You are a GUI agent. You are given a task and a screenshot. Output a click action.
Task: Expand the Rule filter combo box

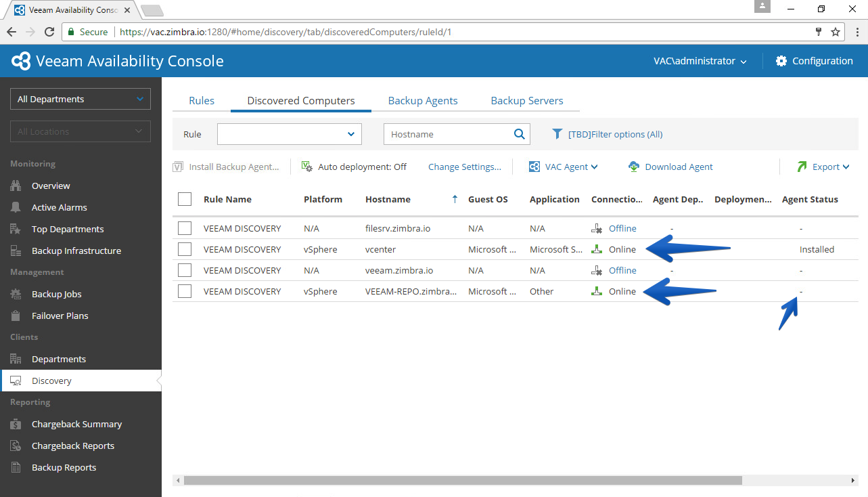[290, 134]
